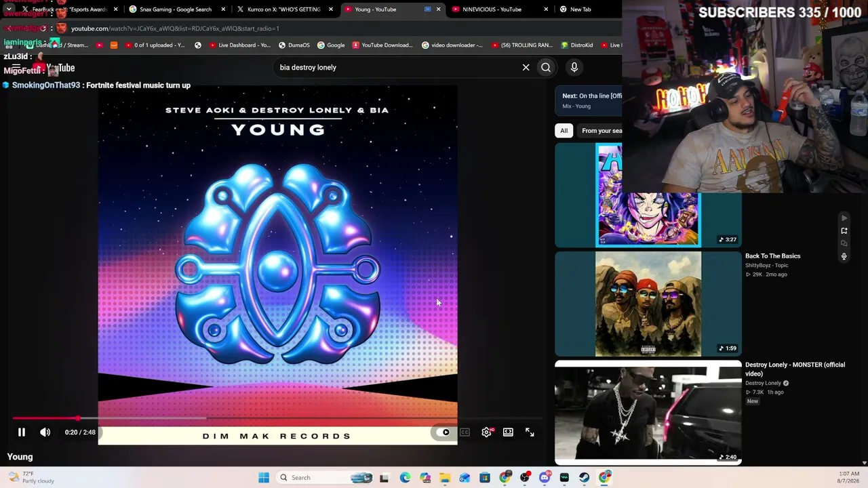Clear the YouTube search box with X
This screenshot has width=868, height=488.
[526, 67]
